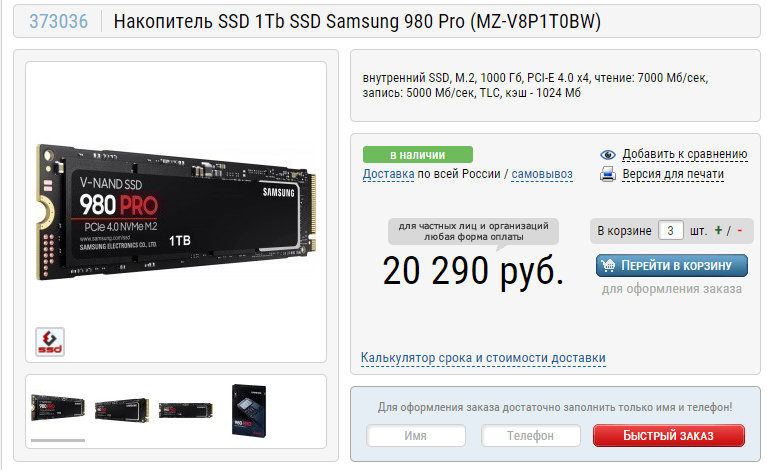This screenshot has width=767, height=470.
Task: Select the third flat SSD thumbnail
Action: pyautogui.click(x=186, y=410)
